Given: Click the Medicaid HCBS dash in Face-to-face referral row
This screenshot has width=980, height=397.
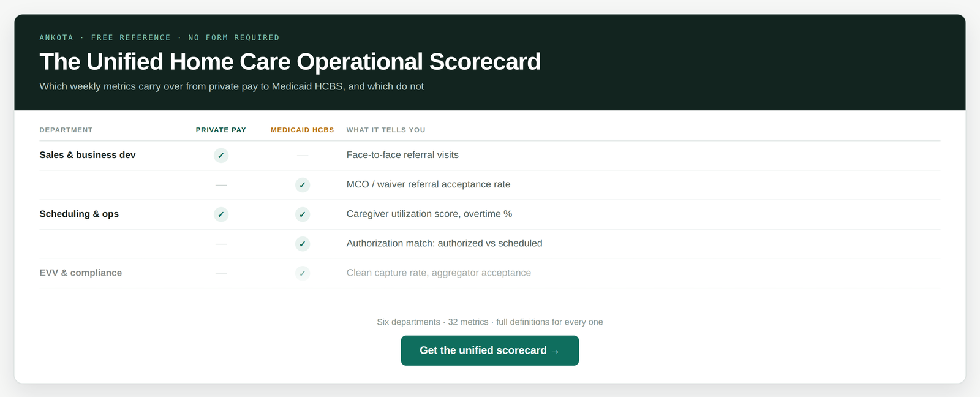Looking at the screenshot, I should click(x=303, y=156).
